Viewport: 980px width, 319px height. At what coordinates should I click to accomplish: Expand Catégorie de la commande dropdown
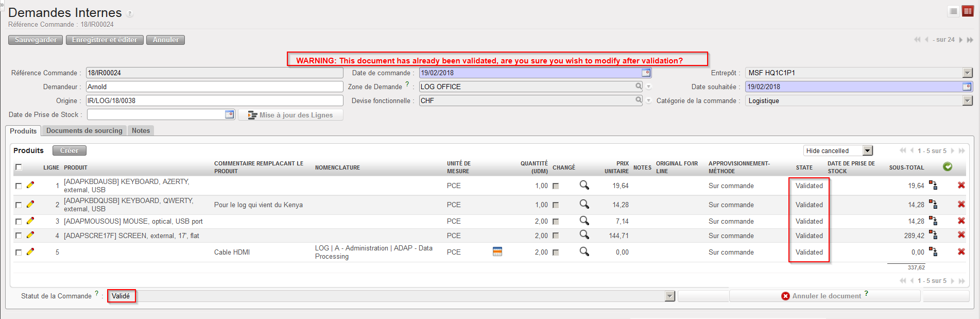[967, 101]
